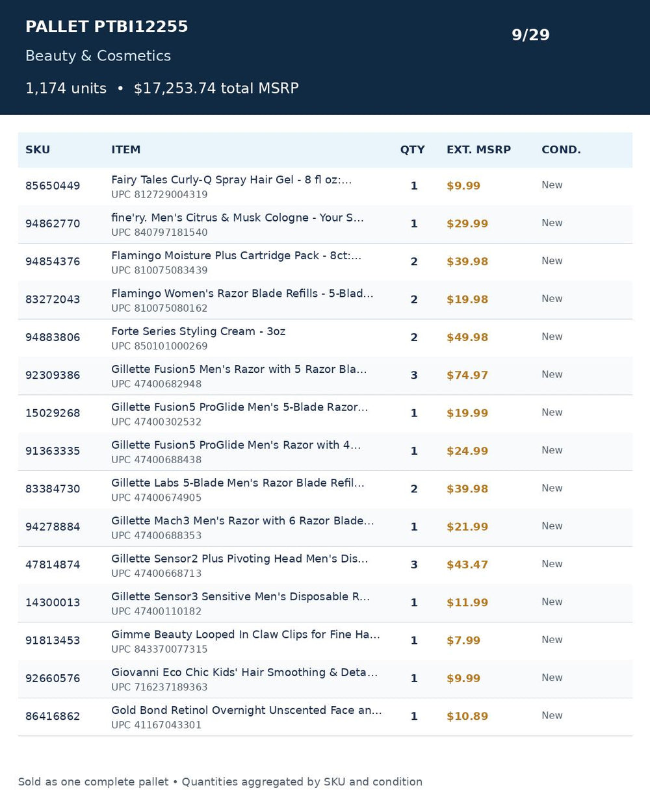Click SKU 94278884

click(53, 527)
